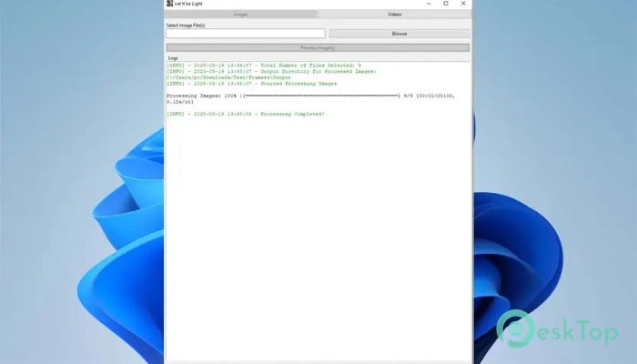Click the Logs section label
The width and height of the screenshot is (637, 364).
coord(173,57)
